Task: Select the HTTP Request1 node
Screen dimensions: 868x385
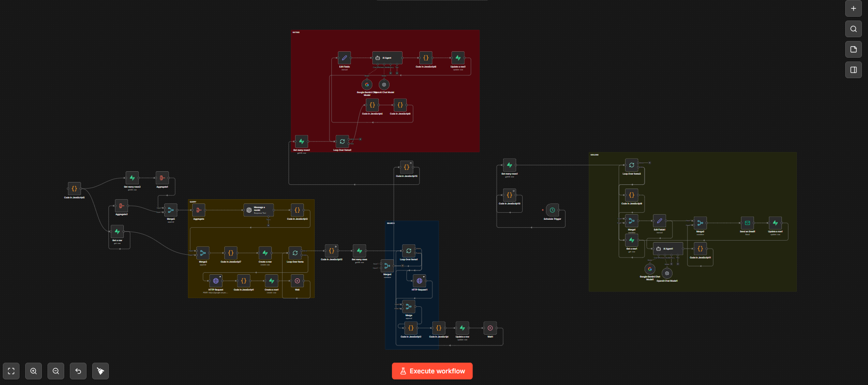Action: point(419,281)
